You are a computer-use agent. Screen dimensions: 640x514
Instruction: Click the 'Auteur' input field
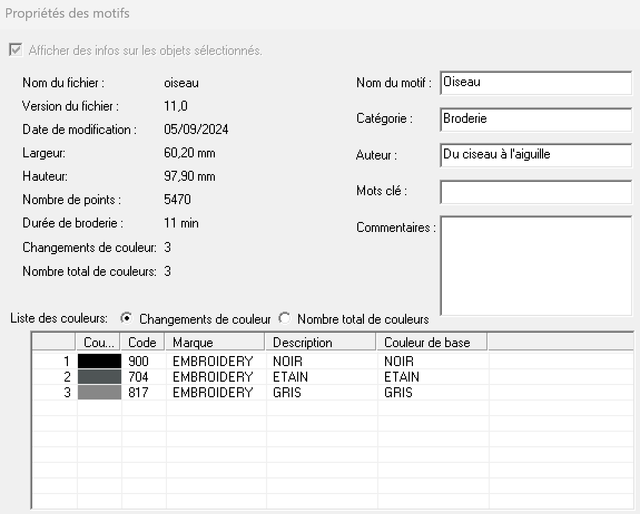pos(536,155)
